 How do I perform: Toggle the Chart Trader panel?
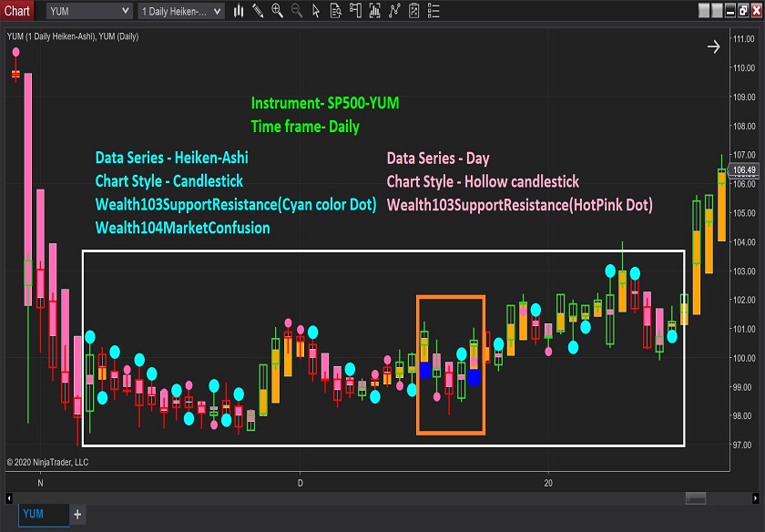(x=355, y=11)
